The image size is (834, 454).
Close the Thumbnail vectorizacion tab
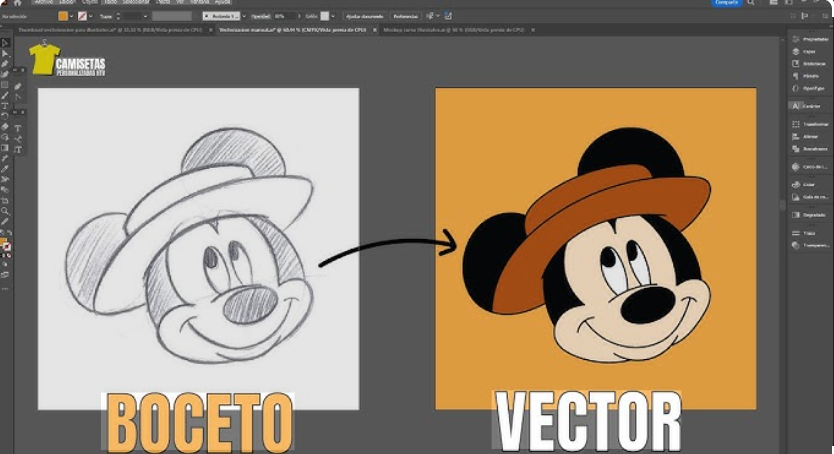210,30
